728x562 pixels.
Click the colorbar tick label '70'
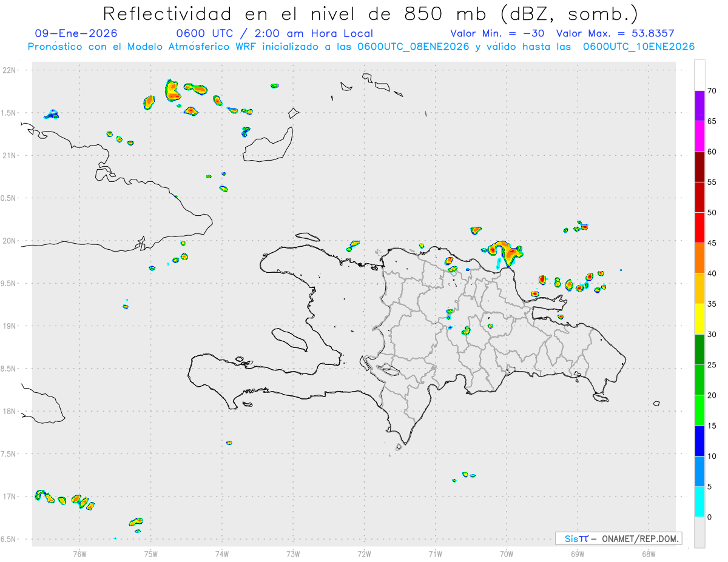tap(712, 91)
